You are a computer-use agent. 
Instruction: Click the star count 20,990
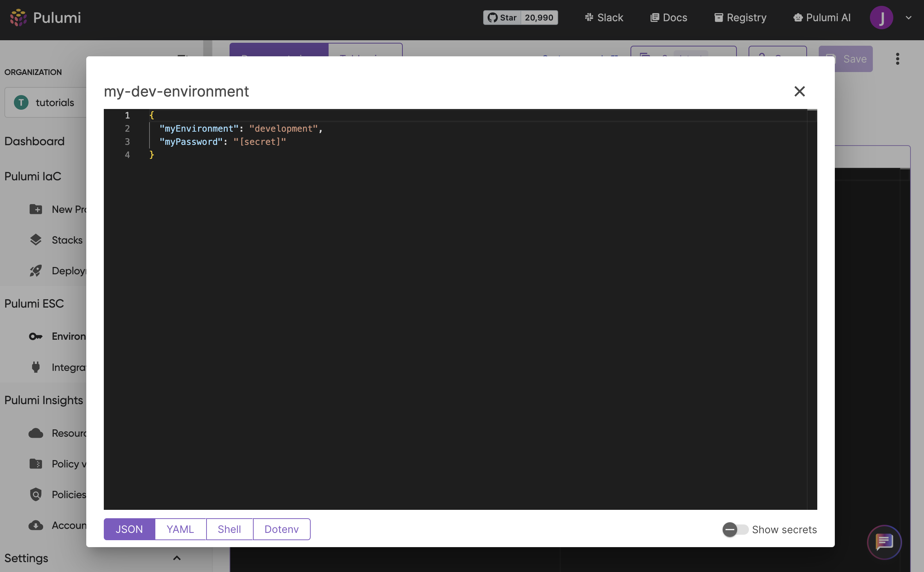click(539, 18)
